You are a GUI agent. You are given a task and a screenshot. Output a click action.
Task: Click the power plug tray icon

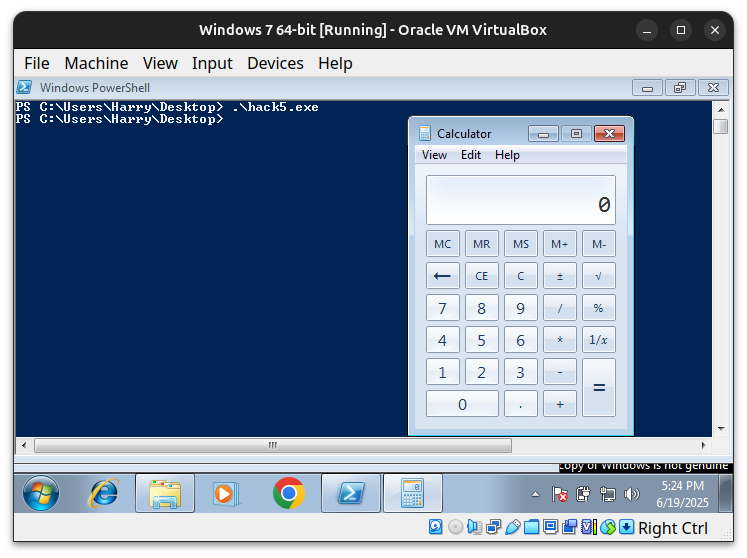coord(584,494)
